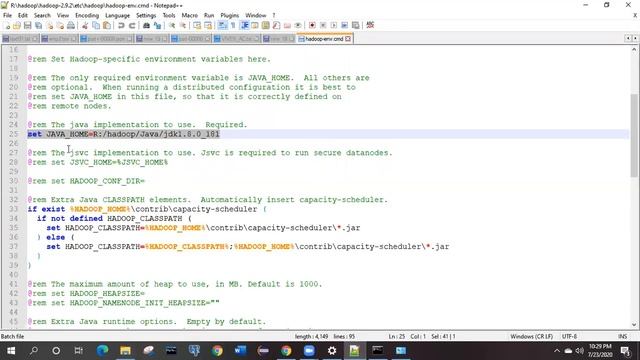Open the ? help menu
The image size is (640, 360).
pyautogui.click(x=274, y=15)
